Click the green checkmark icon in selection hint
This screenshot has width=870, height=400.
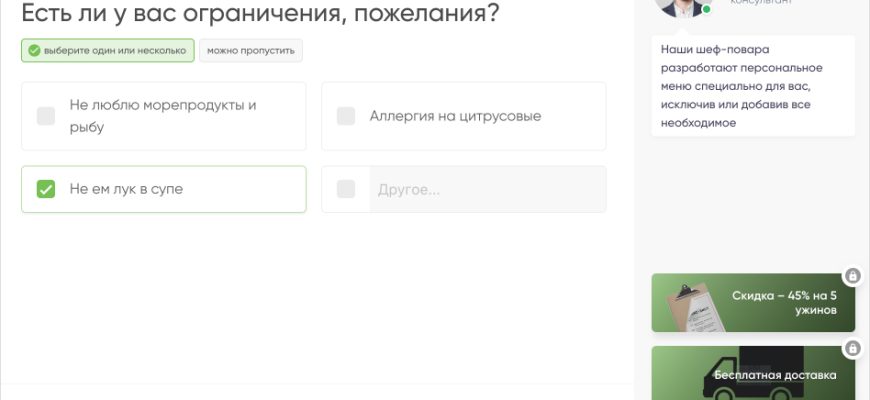(34, 51)
